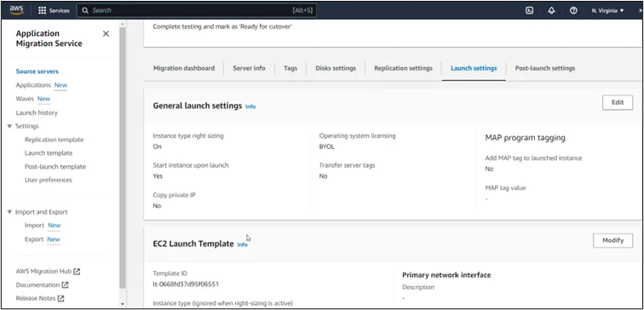Open the notifications bell icon
The width and height of the screenshot is (644, 310).
click(552, 11)
